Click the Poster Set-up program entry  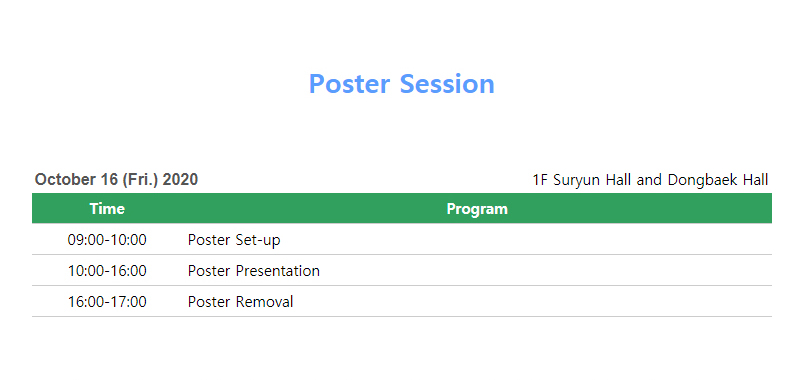(x=234, y=240)
